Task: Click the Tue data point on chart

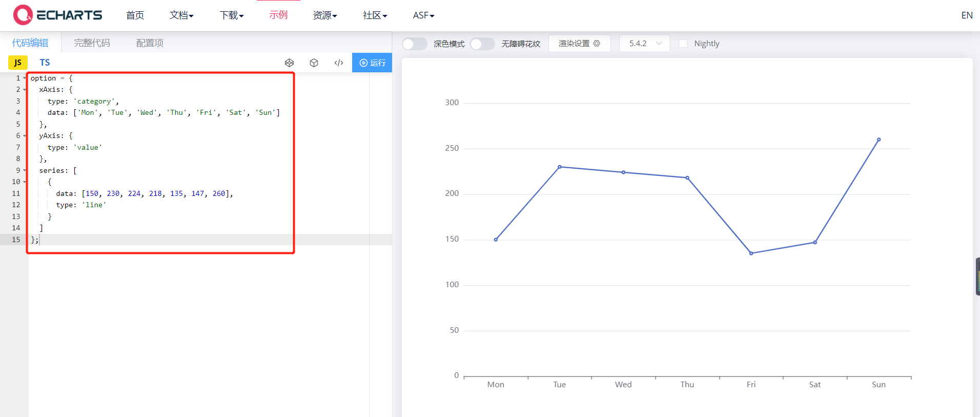Action: point(560,167)
